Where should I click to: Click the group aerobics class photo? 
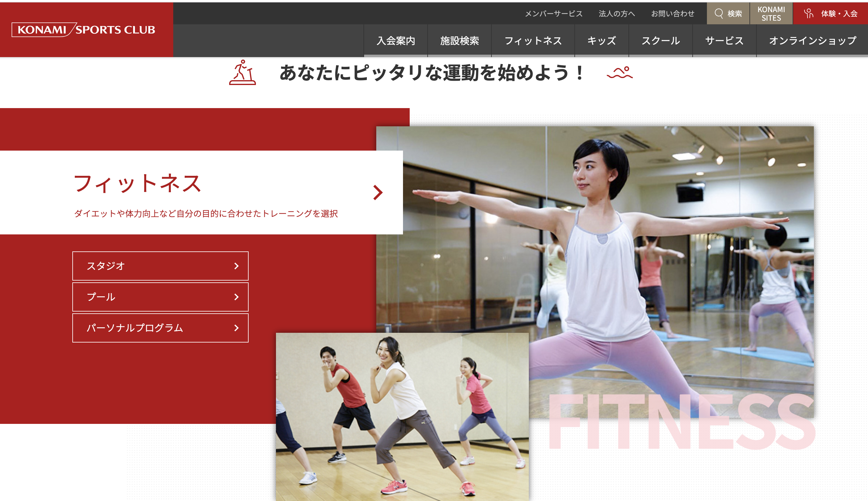pyautogui.click(x=402, y=417)
